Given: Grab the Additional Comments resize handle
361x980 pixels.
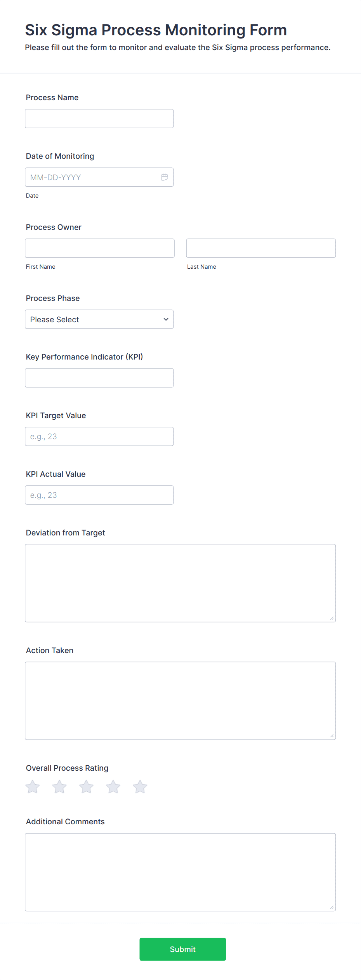Looking at the screenshot, I should (332, 907).
